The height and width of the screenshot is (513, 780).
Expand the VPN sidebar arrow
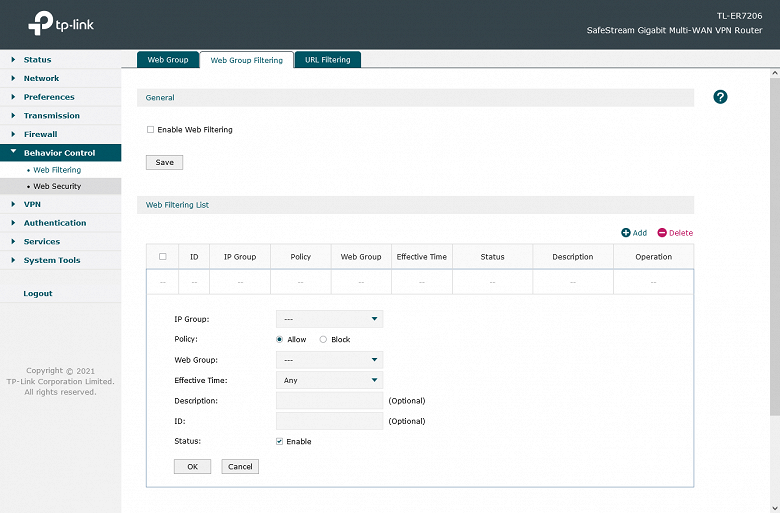(x=13, y=204)
